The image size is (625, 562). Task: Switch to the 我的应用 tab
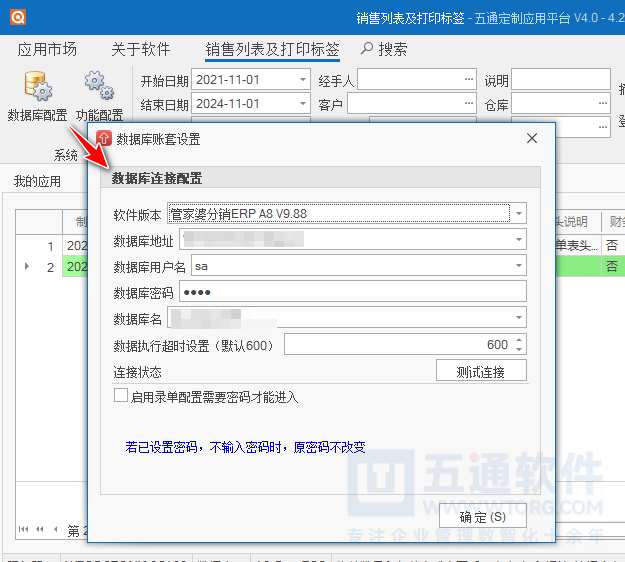coord(37,181)
